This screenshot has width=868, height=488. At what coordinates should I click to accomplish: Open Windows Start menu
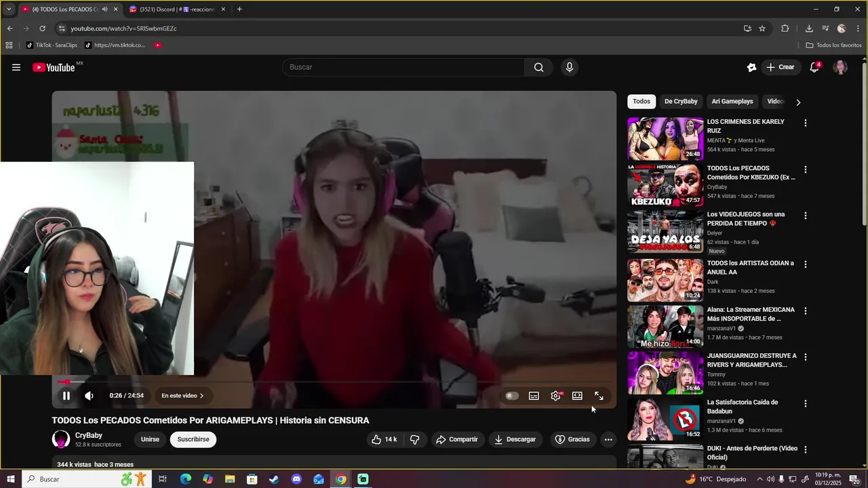point(11,479)
